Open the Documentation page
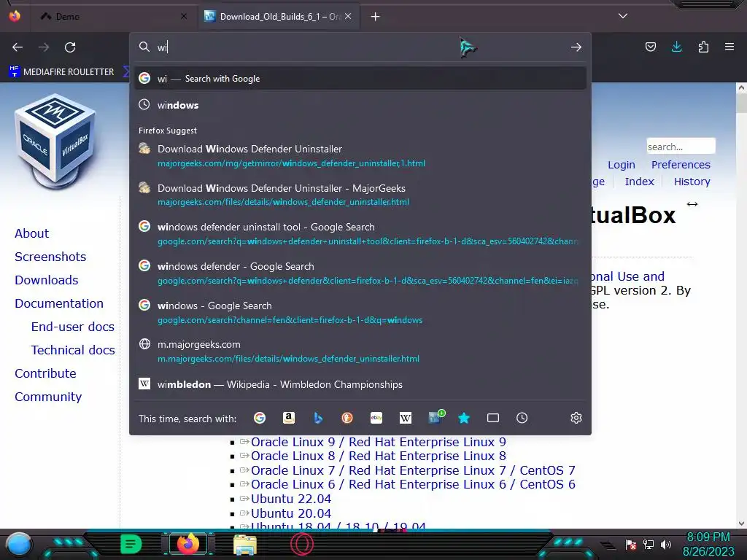 coord(59,303)
